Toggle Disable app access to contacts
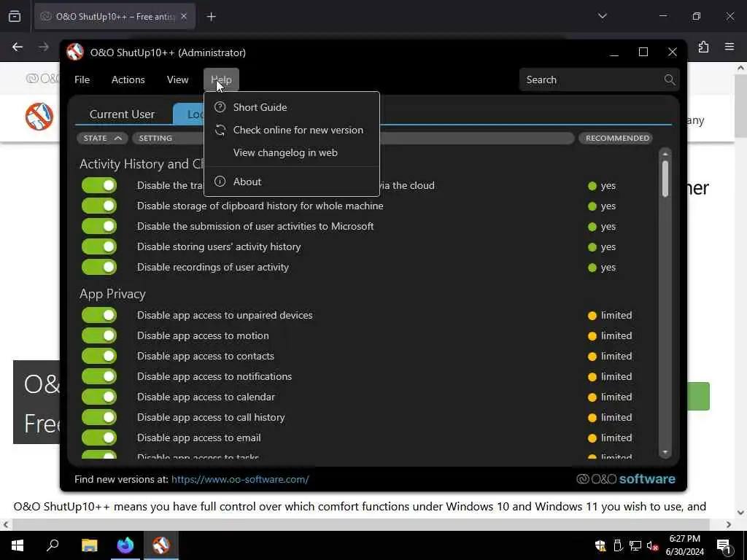This screenshot has width=747, height=560. 99,356
